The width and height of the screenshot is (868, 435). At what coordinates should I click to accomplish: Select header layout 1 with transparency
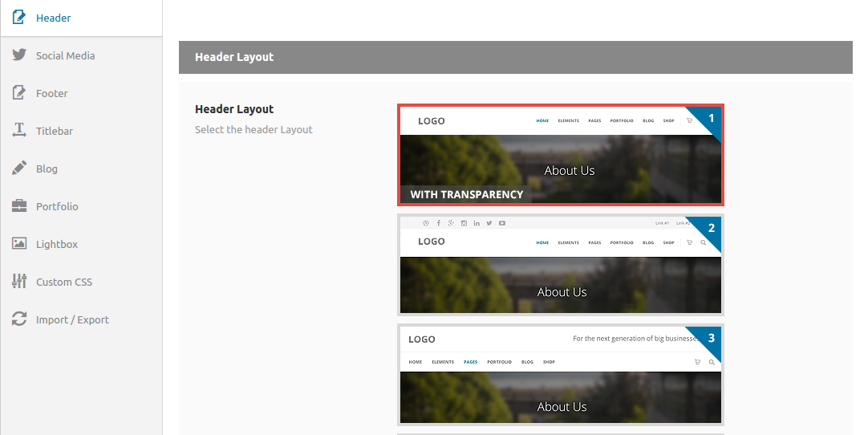(x=560, y=155)
